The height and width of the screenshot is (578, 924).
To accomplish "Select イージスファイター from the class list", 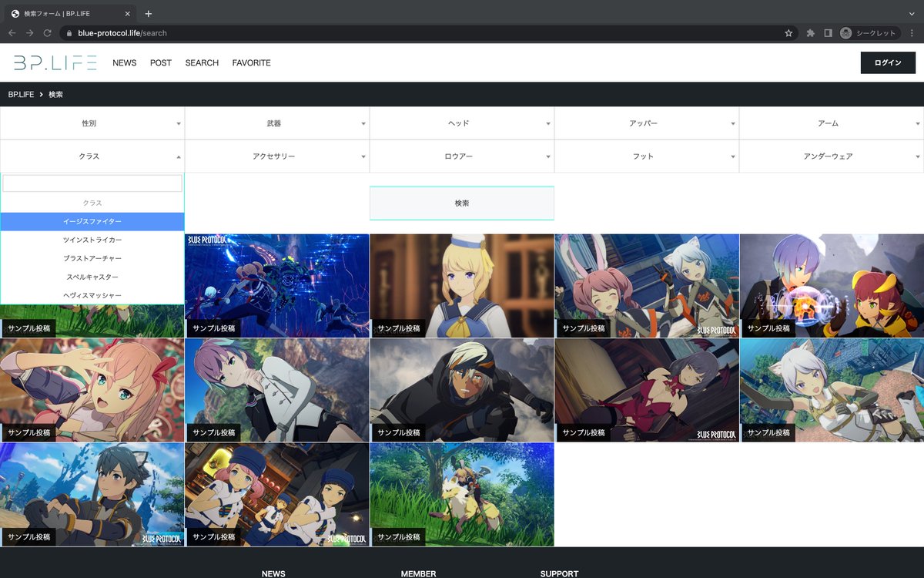I will point(92,221).
